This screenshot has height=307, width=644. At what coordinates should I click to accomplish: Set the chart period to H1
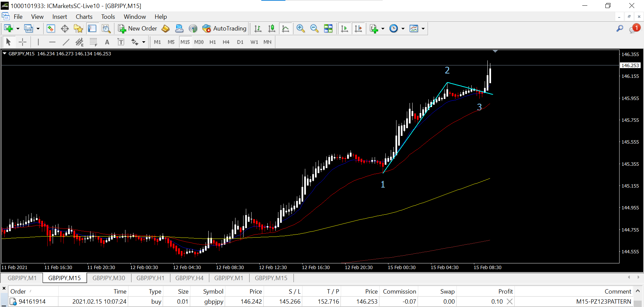pos(213,42)
